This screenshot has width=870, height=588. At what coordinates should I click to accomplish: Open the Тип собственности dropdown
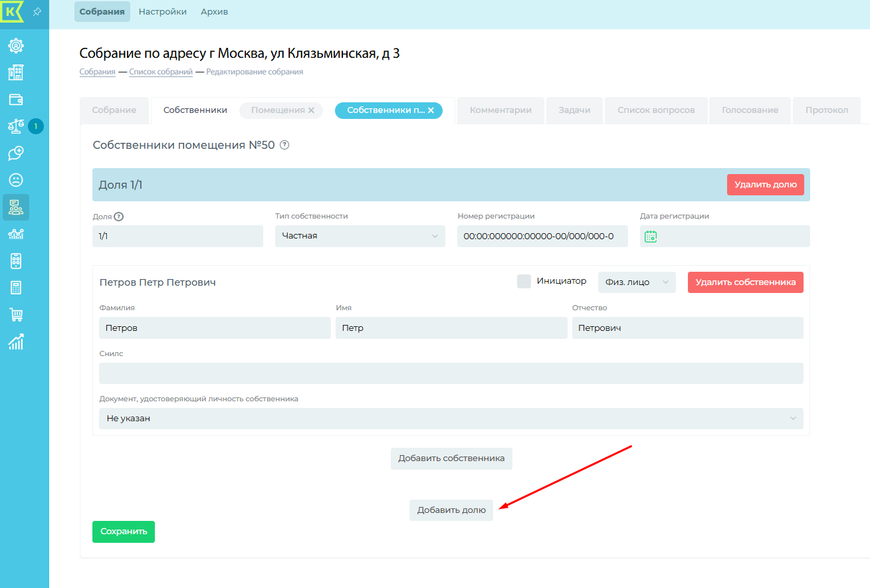point(360,237)
